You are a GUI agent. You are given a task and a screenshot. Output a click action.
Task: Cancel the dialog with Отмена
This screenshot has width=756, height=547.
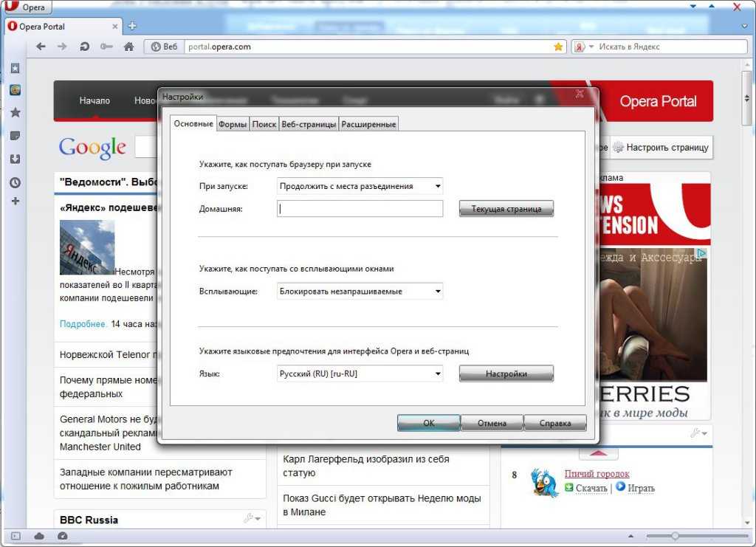pos(492,423)
